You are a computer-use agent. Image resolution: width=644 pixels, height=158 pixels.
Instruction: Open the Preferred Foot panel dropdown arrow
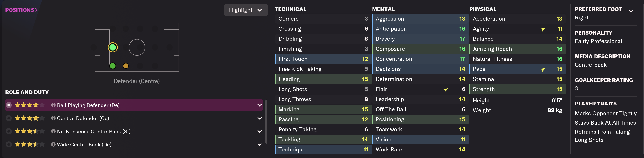tap(631, 11)
